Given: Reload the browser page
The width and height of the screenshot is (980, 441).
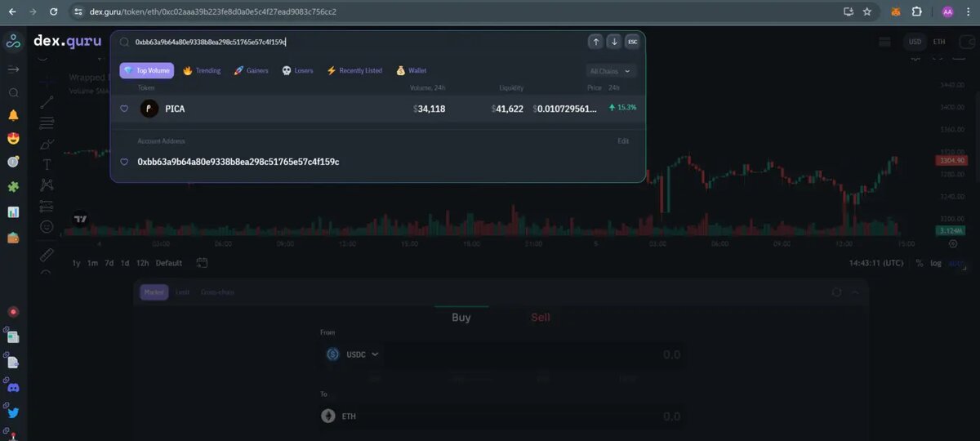Looking at the screenshot, I should [53, 11].
